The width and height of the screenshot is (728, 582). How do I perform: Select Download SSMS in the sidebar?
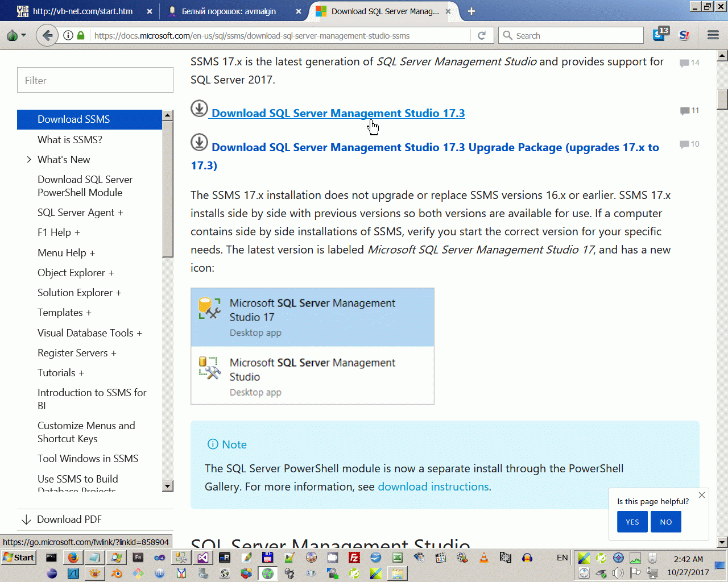(x=90, y=119)
